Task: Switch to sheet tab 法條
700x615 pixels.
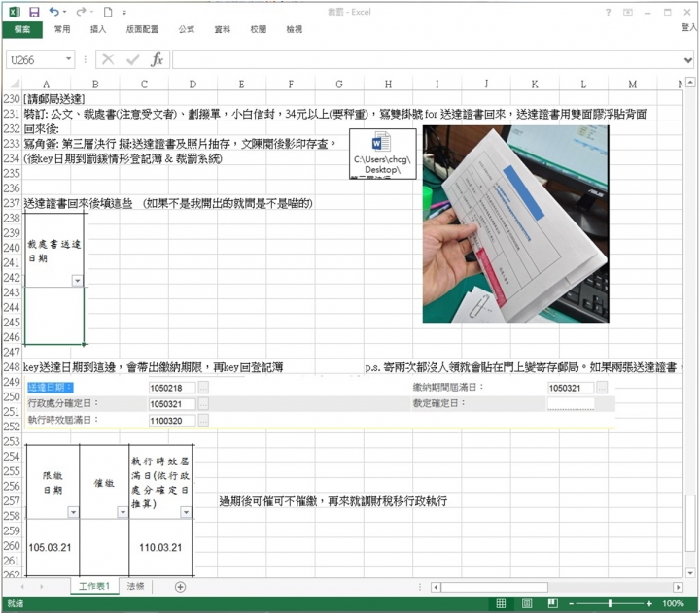Action: coord(135,586)
